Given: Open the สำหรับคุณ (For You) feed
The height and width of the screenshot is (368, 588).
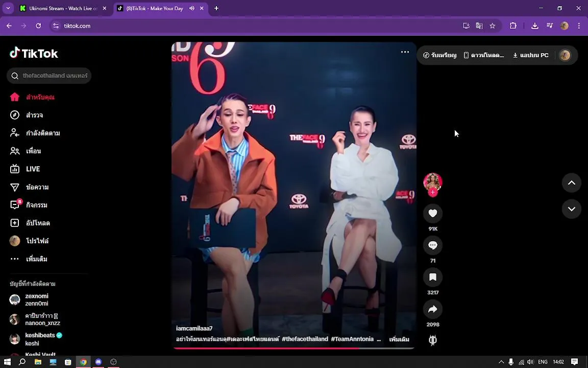Looking at the screenshot, I should coord(32,97).
